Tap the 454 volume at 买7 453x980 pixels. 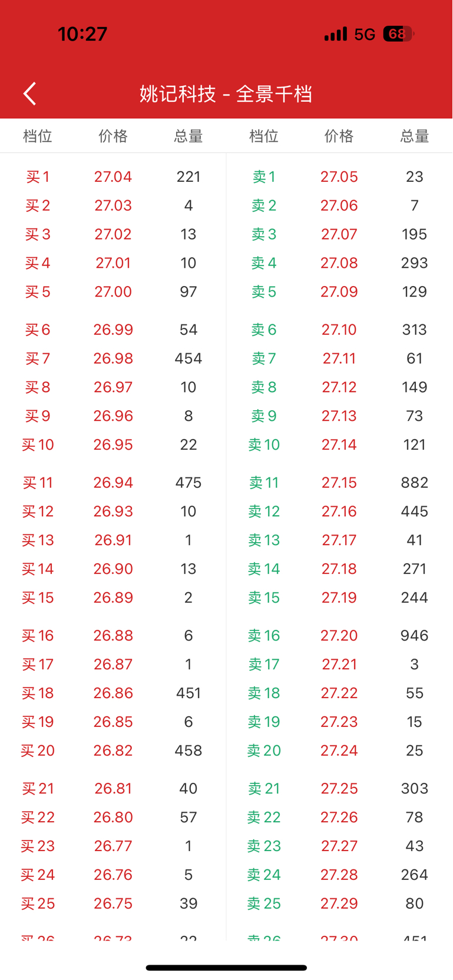189,358
